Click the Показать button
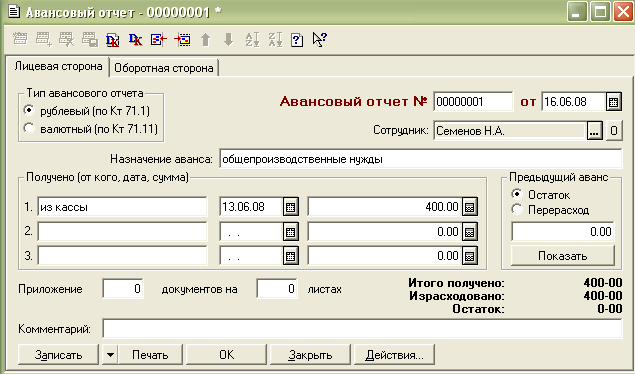 [563, 256]
